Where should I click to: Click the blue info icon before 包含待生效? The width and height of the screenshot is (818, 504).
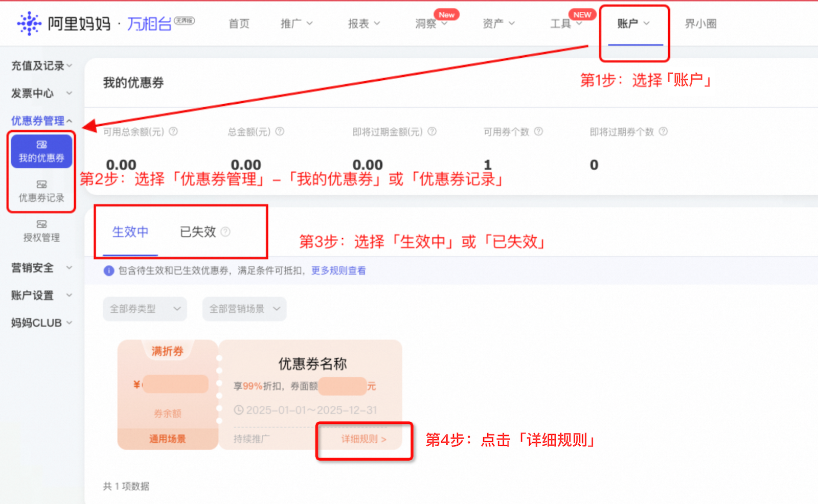click(x=109, y=270)
